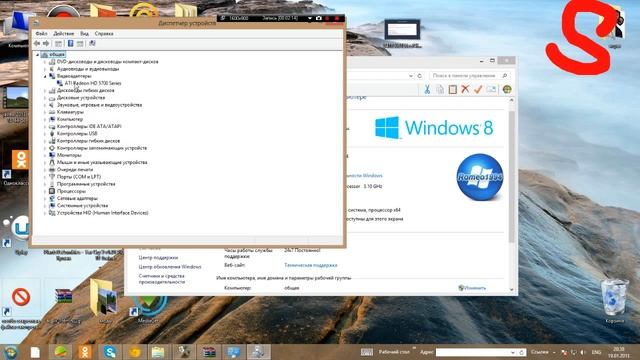This screenshot has height=360, width=640.
Task: Click the scan for hardware changes icon
Action: tap(92, 43)
